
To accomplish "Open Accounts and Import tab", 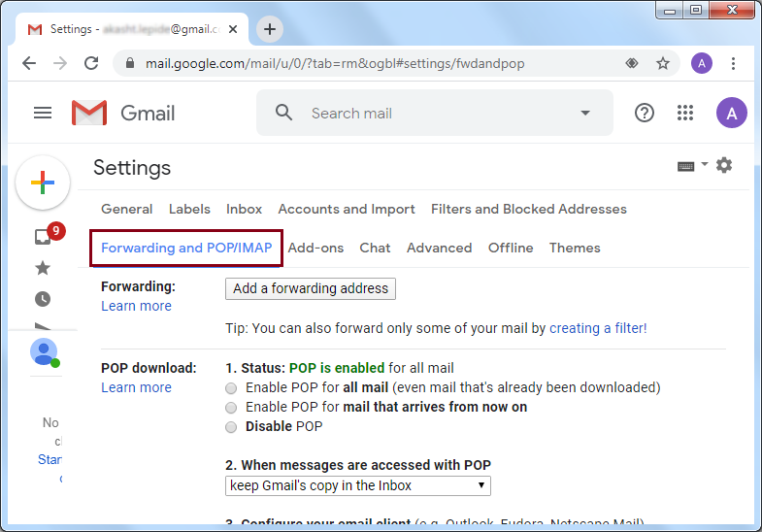I will point(347,209).
